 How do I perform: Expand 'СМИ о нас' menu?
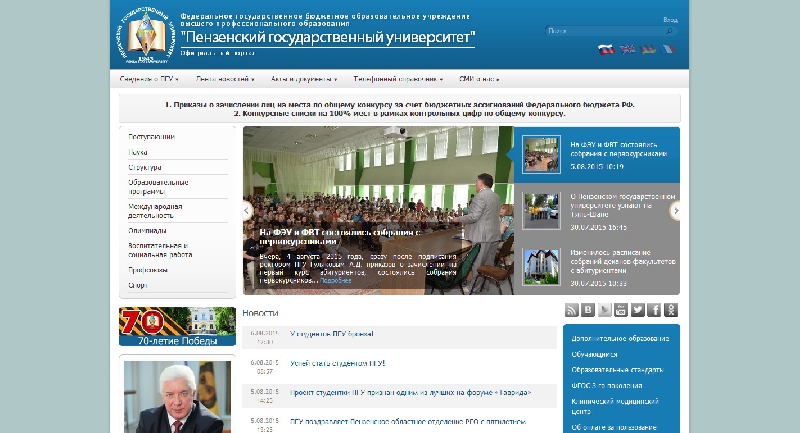(x=479, y=79)
